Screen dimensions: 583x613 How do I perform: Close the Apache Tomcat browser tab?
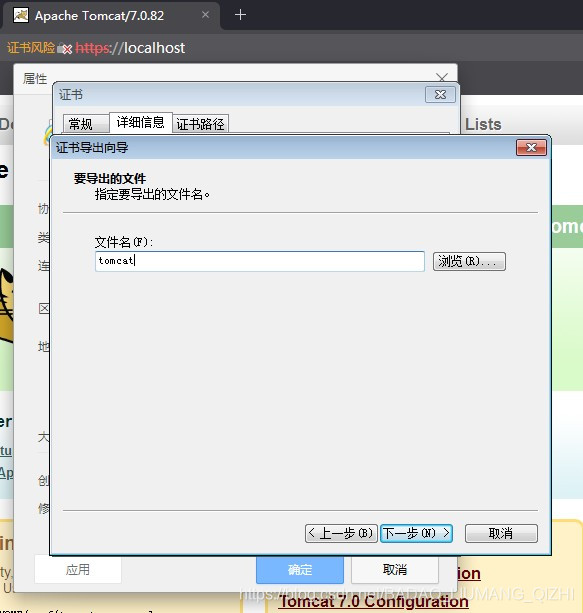coord(205,15)
